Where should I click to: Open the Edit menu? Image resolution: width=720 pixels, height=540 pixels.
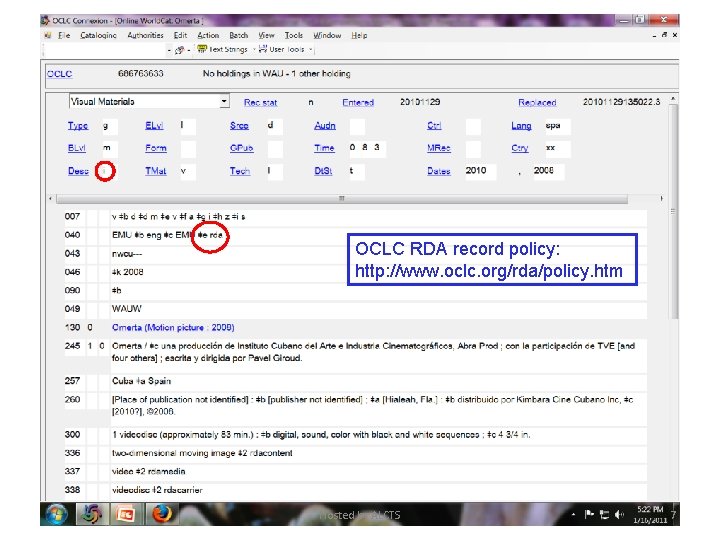(180, 35)
